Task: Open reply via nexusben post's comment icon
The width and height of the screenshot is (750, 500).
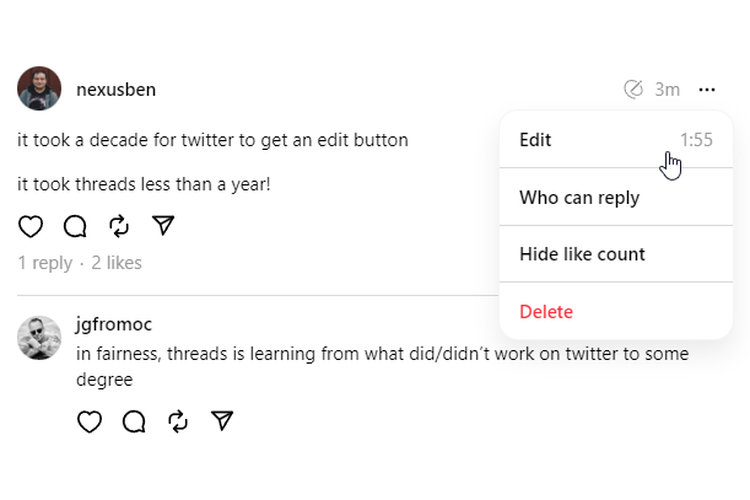Action: coord(75,226)
